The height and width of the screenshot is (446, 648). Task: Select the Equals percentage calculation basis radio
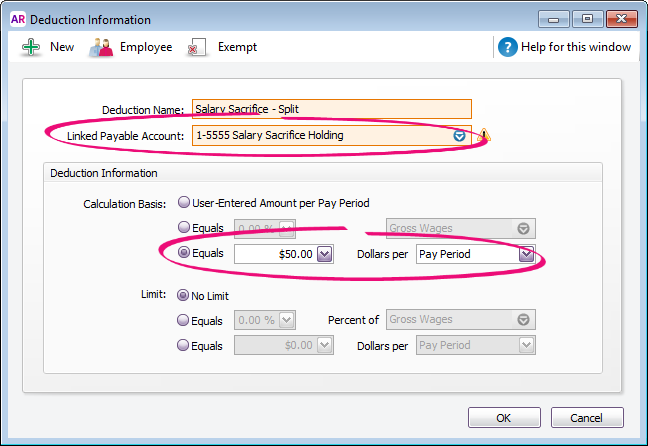click(184, 228)
